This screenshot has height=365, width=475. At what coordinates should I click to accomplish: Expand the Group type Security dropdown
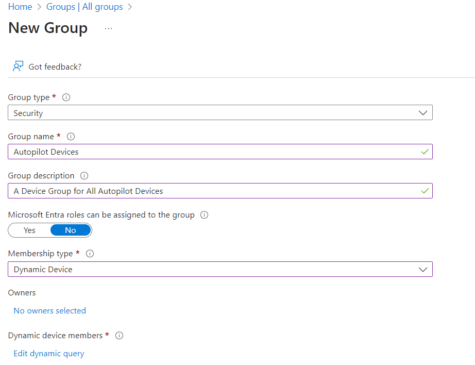point(220,113)
